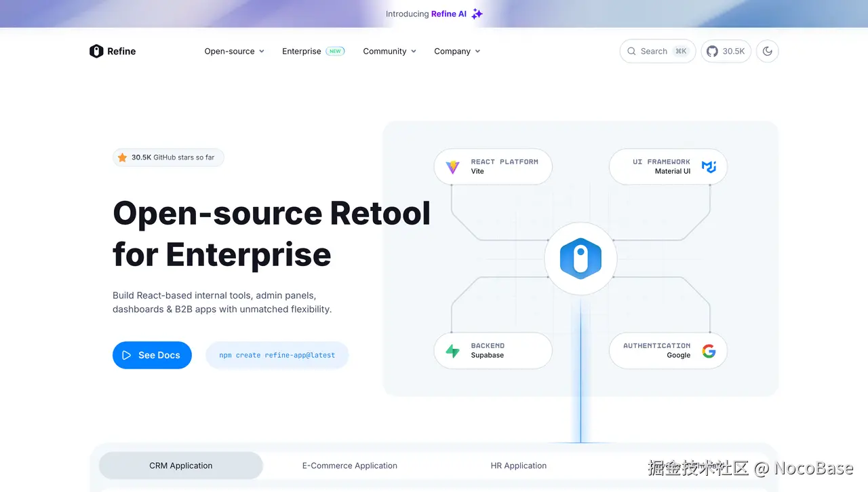Click the orange star icon

(x=122, y=157)
